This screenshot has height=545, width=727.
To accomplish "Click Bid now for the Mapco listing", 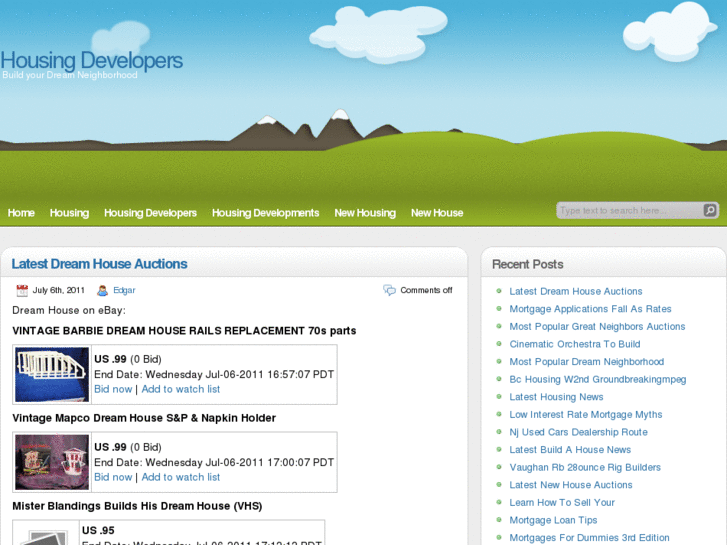I will (113, 477).
